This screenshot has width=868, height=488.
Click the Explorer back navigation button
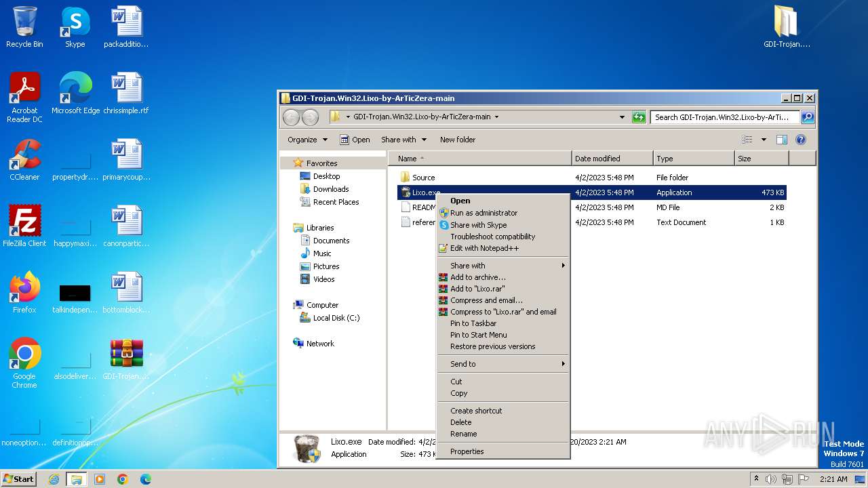click(291, 117)
